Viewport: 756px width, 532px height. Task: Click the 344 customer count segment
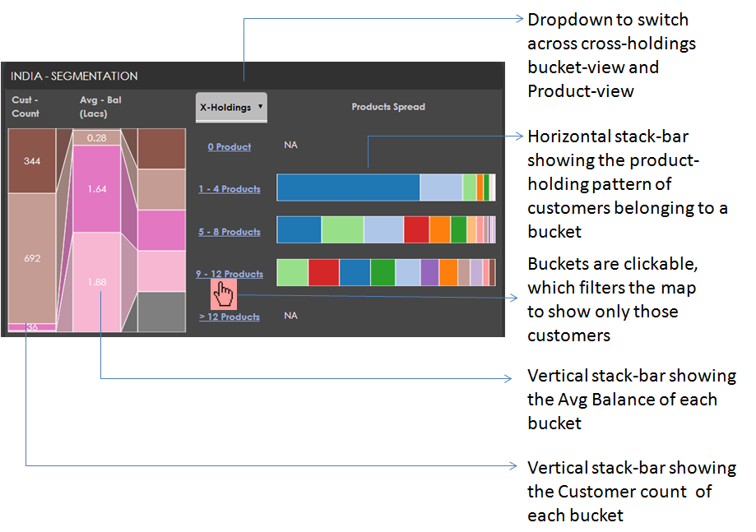coord(32,161)
